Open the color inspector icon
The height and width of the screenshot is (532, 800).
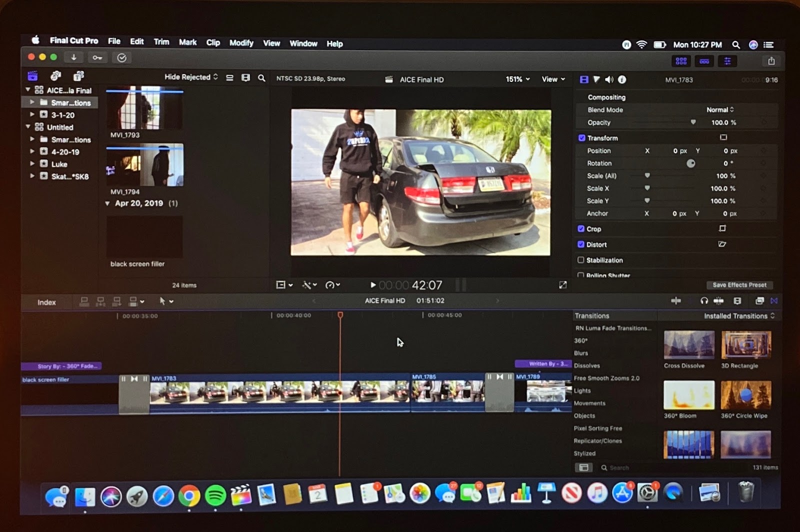point(596,79)
